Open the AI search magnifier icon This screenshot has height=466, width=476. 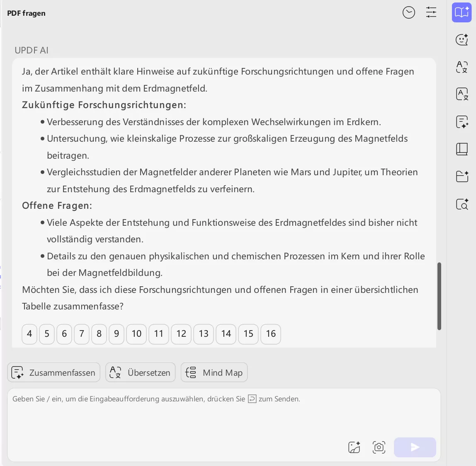[x=461, y=204]
